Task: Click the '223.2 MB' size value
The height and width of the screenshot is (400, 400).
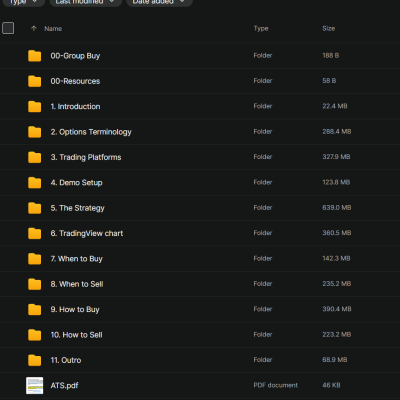Action: pos(337,334)
